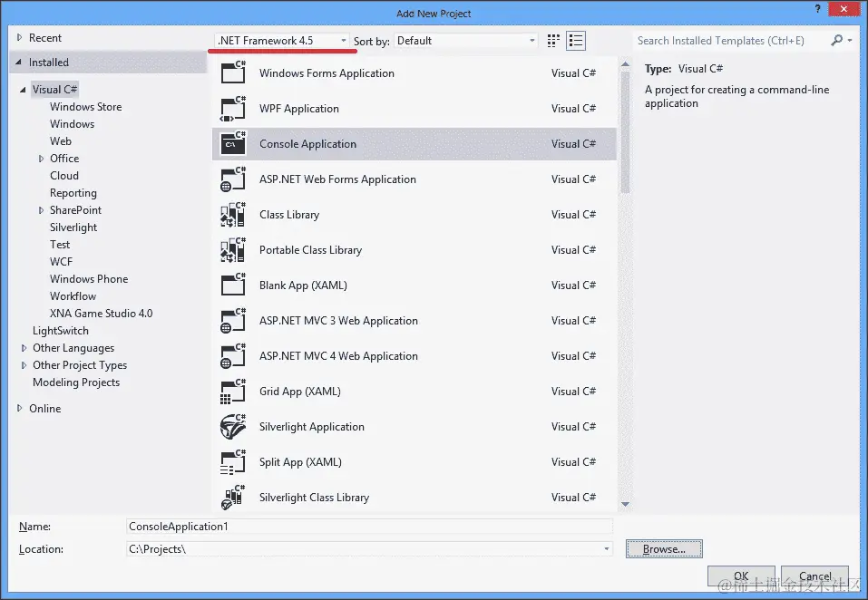
Task: Click the help question mark icon
Action: 817,9
